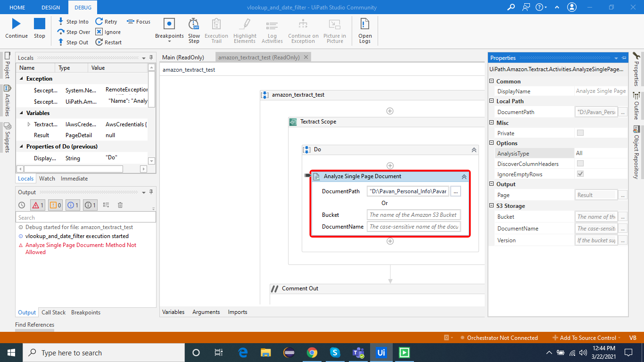Click the DocumentPath browse ellipsis in activity

pyautogui.click(x=455, y=191)
